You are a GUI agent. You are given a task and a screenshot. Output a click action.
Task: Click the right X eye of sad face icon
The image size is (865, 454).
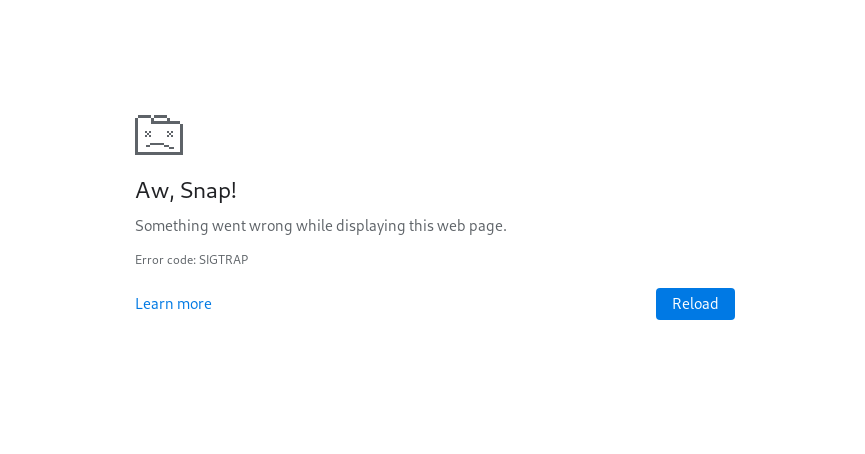170,133
